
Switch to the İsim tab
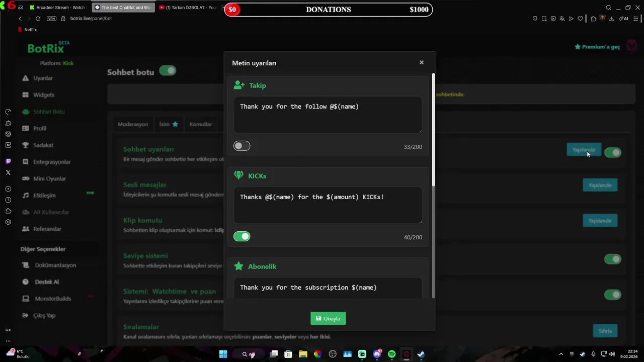tap(169, 124)
